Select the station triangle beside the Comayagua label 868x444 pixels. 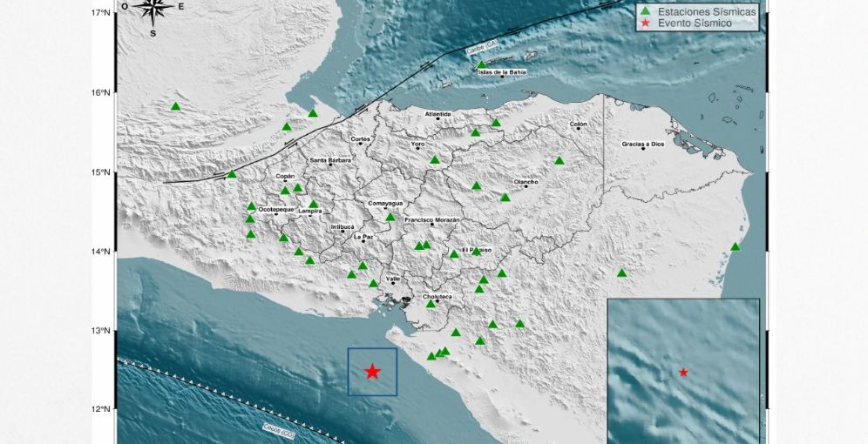click(390, 217)
